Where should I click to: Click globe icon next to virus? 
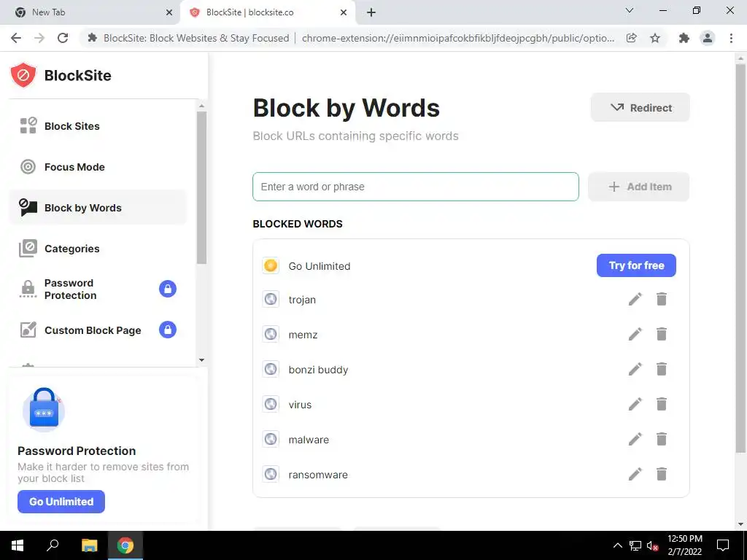click(271, 404)
